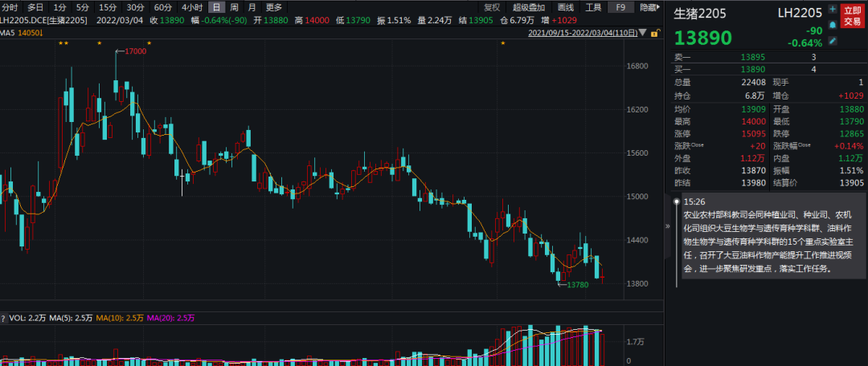This screenshot has width=868, height=366.
Task: Click the first star marker above chart
Action: click(x=60, y=43)
